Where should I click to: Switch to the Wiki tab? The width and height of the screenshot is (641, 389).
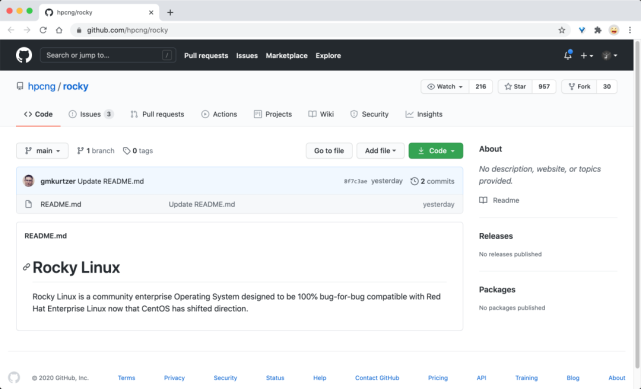[321, 114]
